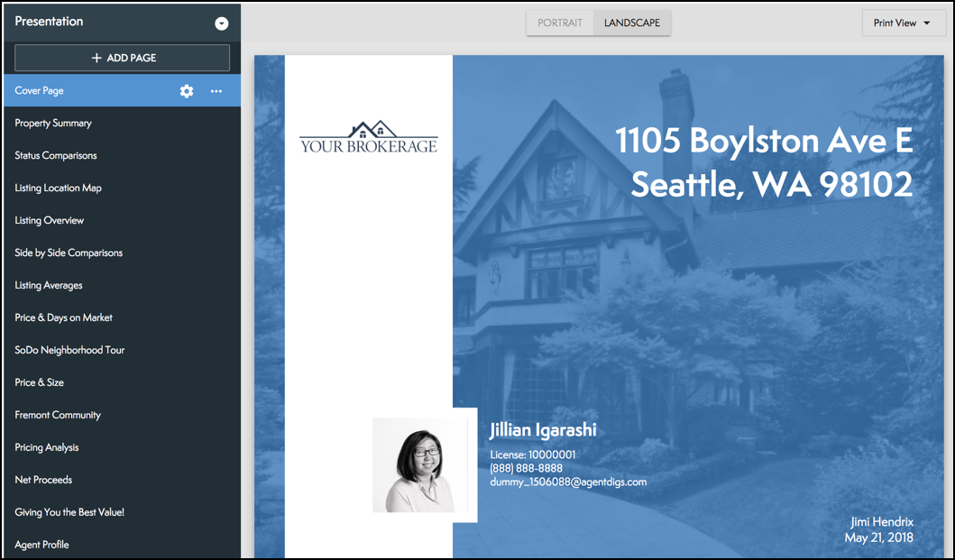Open the Net Proceeds page
This screenshot has width=955, height=560.
pyautogui.click(x=43, y=481)
